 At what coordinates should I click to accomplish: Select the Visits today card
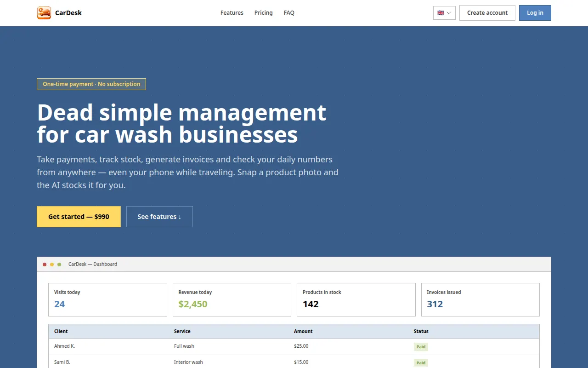tap(107, 299)
